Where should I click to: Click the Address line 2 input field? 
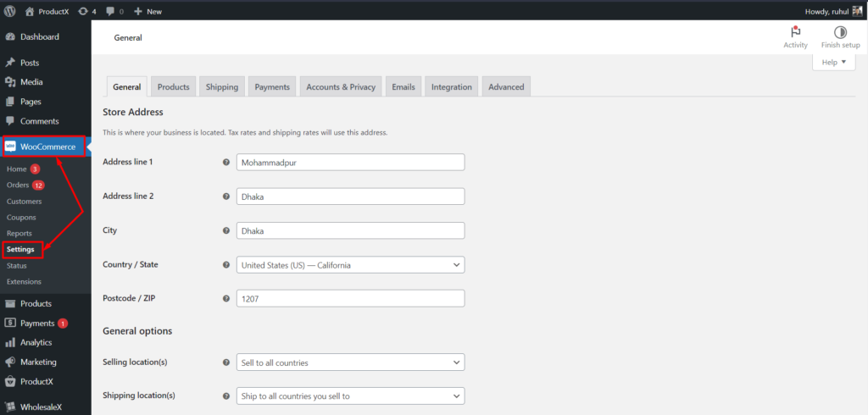(350, 196)
